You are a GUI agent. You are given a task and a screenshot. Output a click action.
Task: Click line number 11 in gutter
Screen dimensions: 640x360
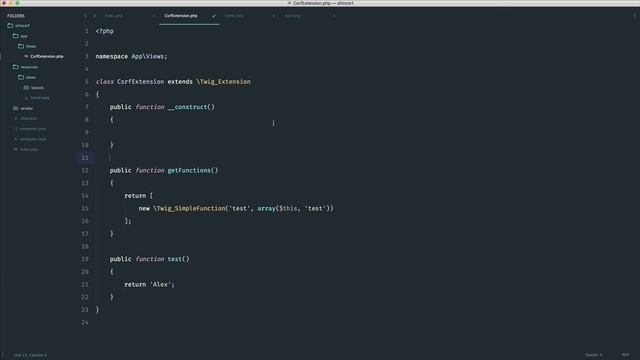click(x=84, y=158)
